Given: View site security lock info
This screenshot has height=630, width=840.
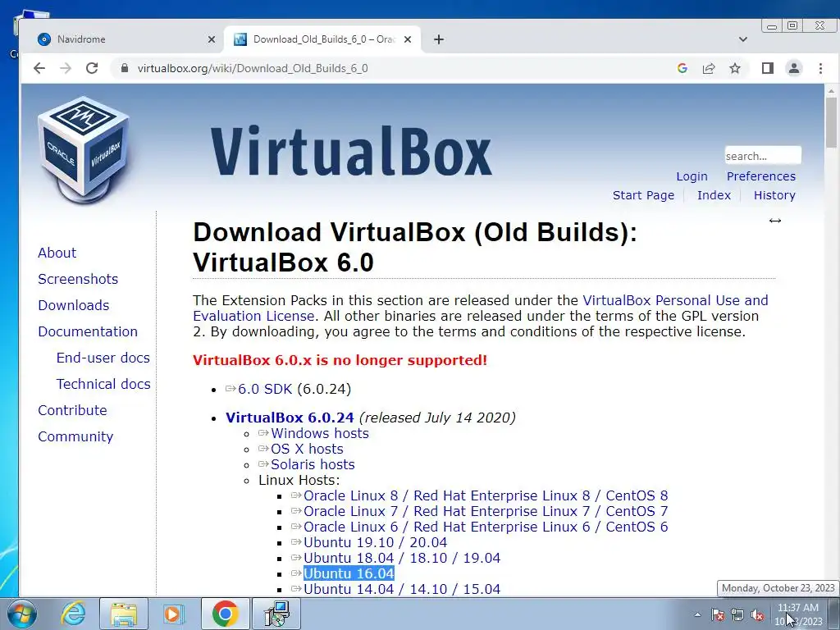Looking at the screenshot, I should point(125,68).
